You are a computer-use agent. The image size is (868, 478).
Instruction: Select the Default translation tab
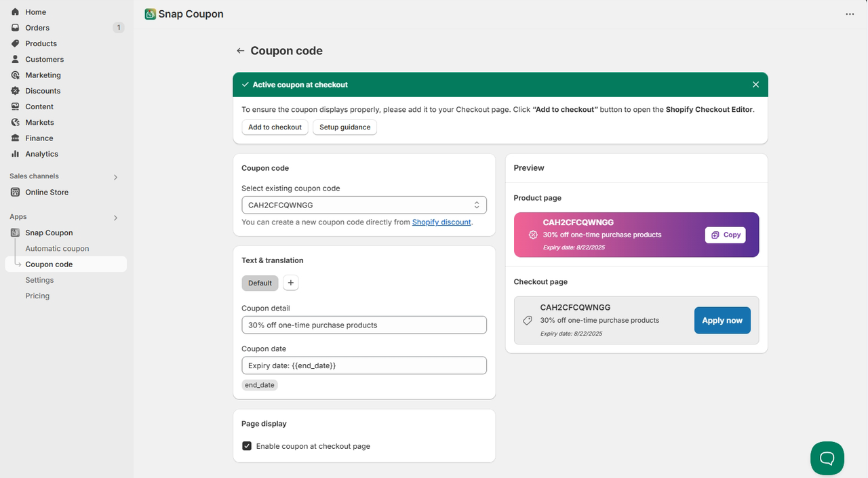pyautogui.click(x=260, y=283)
